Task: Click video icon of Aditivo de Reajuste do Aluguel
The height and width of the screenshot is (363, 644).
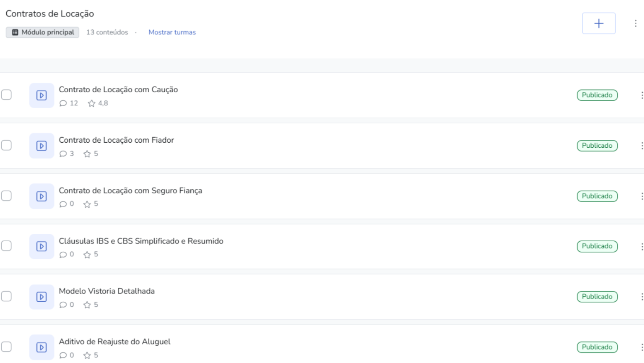Action: [x=42, y=347]
